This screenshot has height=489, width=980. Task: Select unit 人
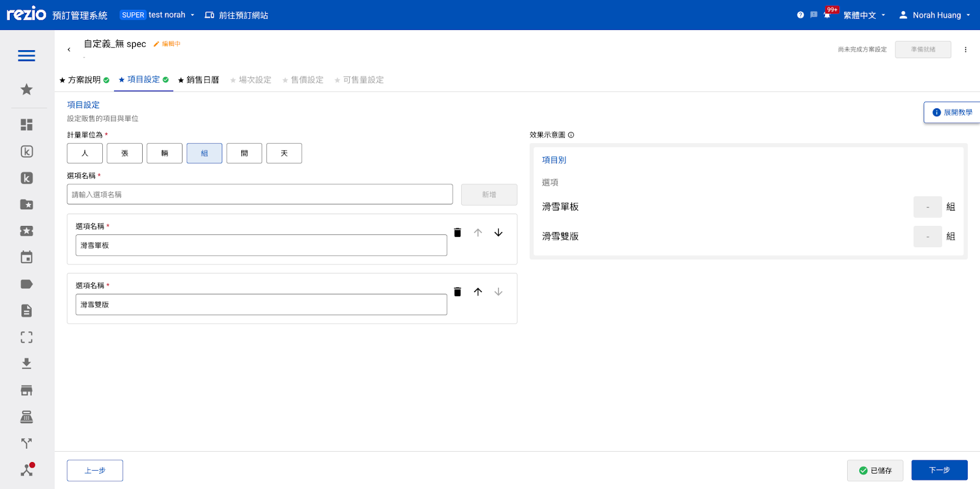85,153
